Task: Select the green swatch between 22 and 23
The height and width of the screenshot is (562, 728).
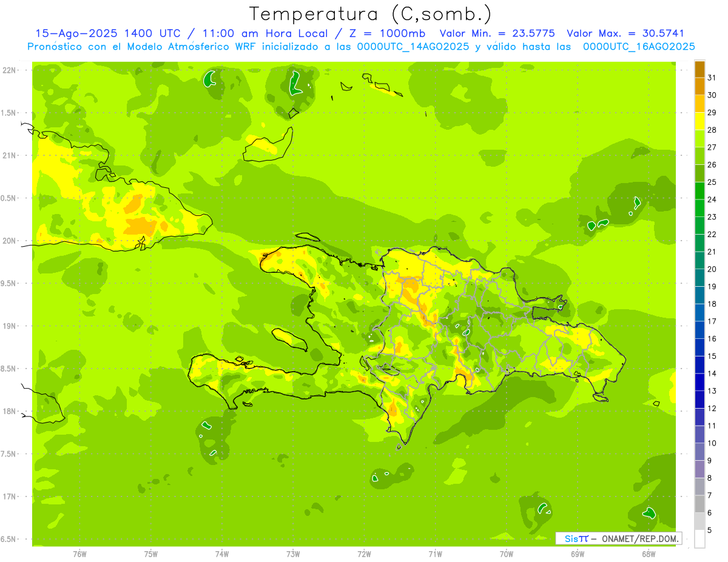Action: 699,226
